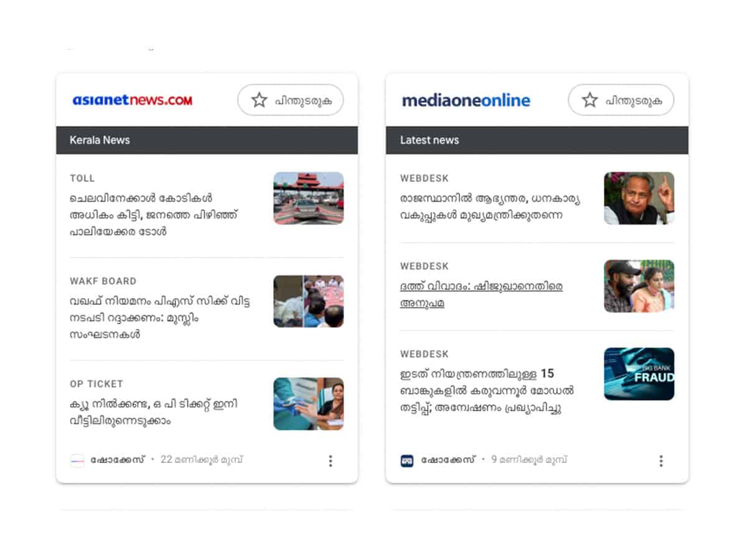This screenshot has height=560, width=747.
Task: Open more options on mediaoneonline card
Action: tap(661, 460)
